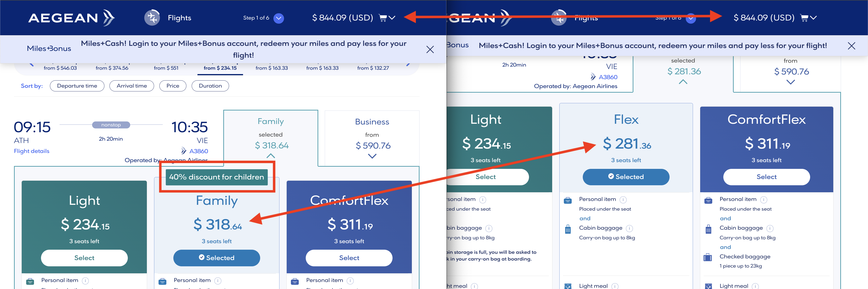Sort flights by Duration
868x289 pixels.
pos(210,86)
